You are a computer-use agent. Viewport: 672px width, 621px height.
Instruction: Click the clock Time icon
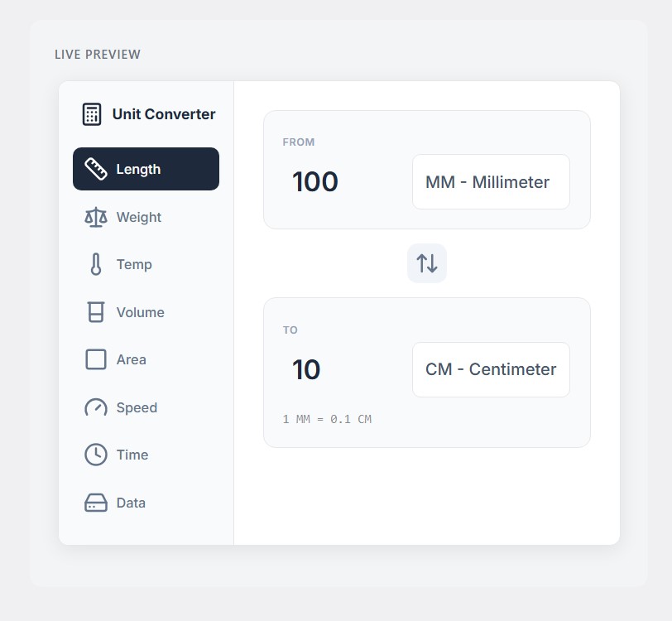coord(96,455)
